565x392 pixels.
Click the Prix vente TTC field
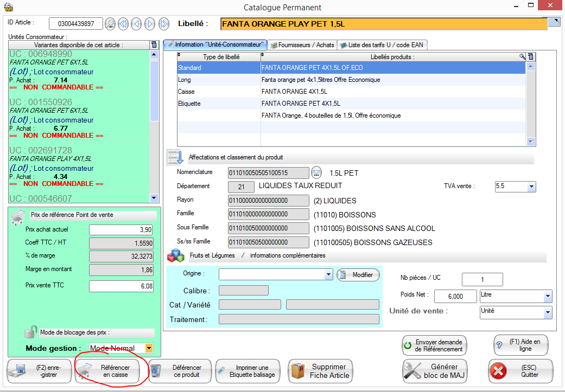coord(122,286)
